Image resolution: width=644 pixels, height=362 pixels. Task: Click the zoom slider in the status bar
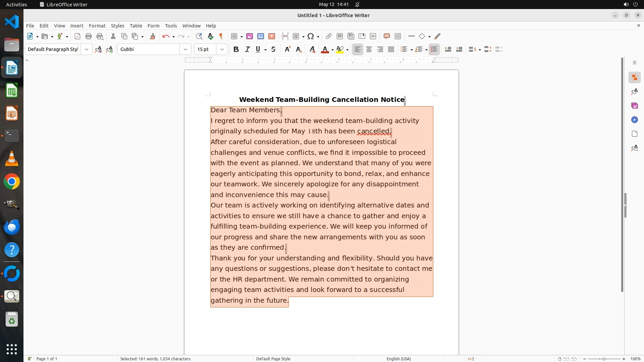[604, 359]
